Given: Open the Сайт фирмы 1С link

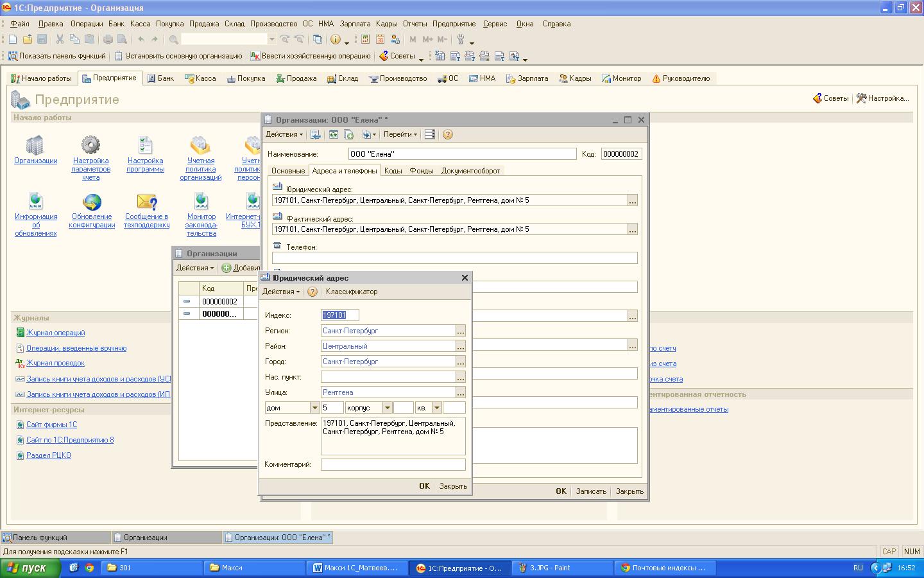Looking at the screenshot, I should point(51,425).
